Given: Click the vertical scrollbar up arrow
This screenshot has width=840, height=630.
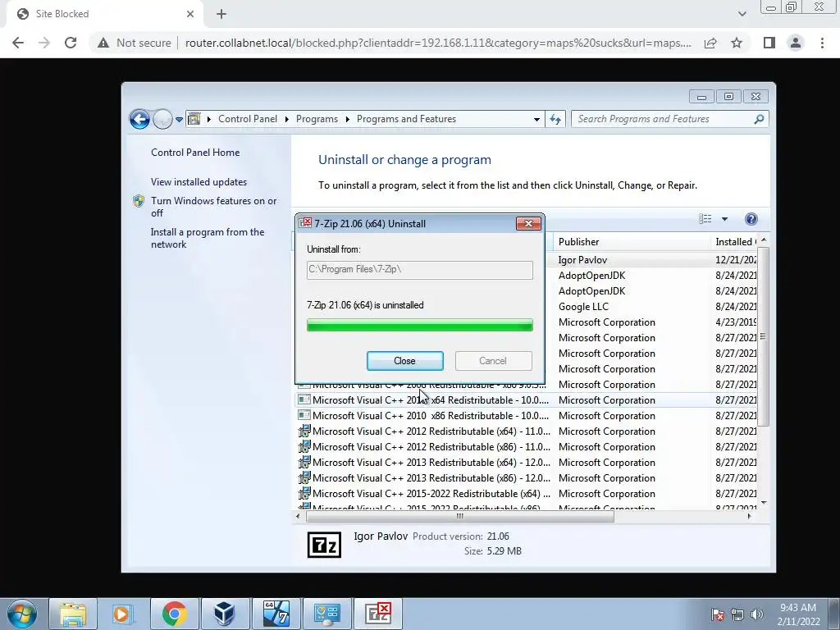Looking at the screenshot, I should pyautogui.click(x=764, y=240).
